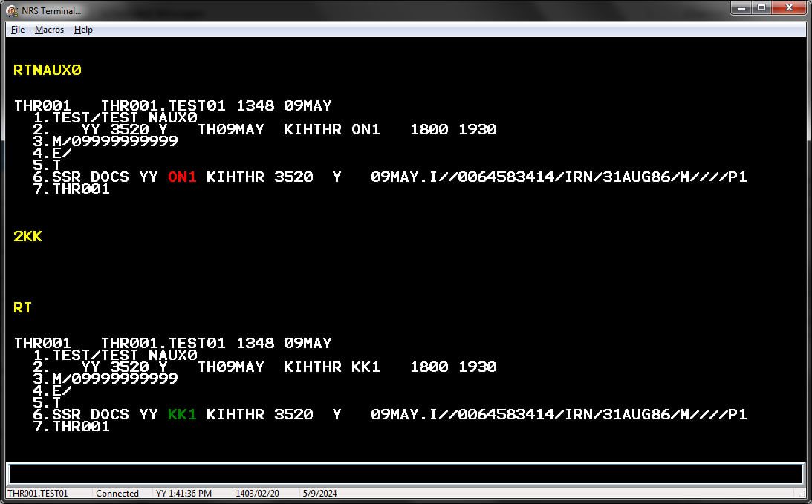Click the green KK1 status code
Viewport: 812px width, 504px height.
182,414
